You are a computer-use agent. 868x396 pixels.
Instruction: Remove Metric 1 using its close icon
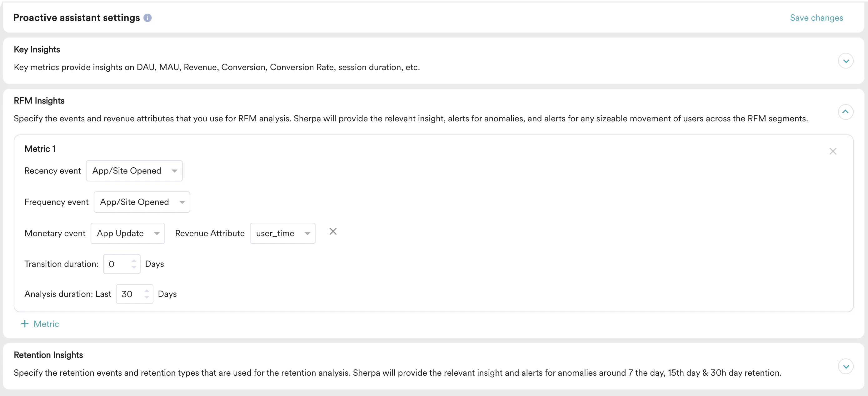point(833,151)
